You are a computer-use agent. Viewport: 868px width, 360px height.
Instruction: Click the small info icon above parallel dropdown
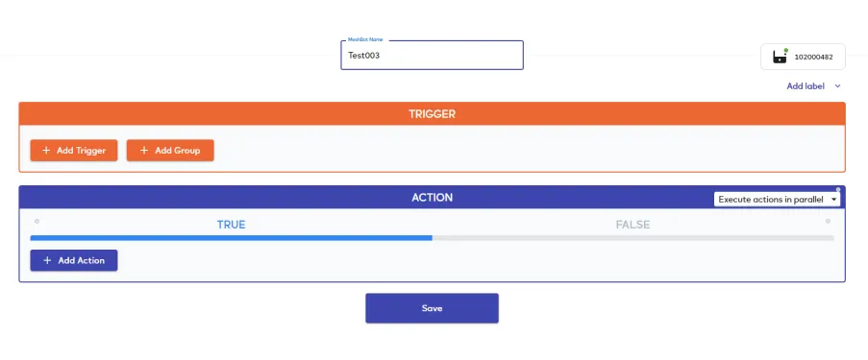[x=838, y=189]
